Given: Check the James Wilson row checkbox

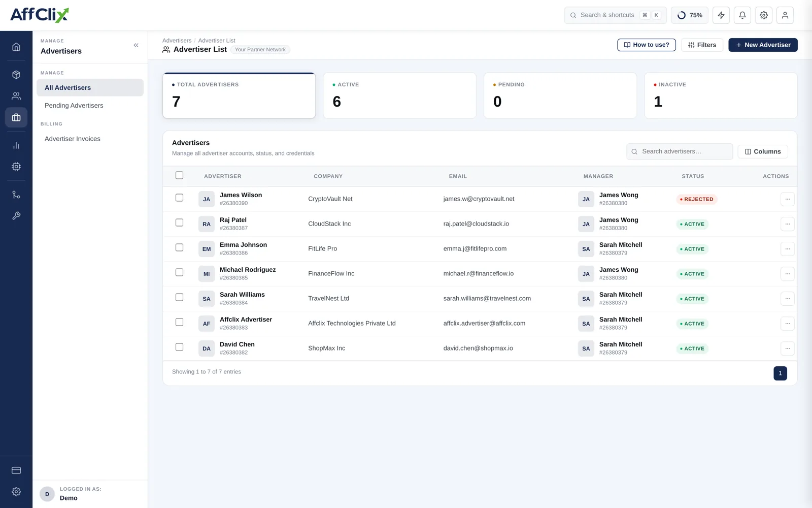Looking at the screenshot, I should pos(179,198).
